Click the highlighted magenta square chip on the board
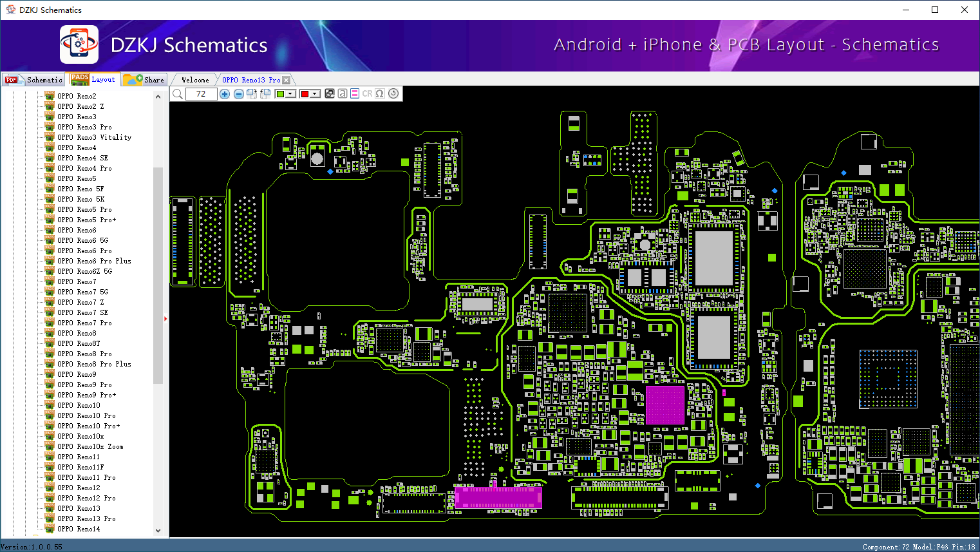The height and width of the screenshot is (552, 980). (x=664, y=405)
